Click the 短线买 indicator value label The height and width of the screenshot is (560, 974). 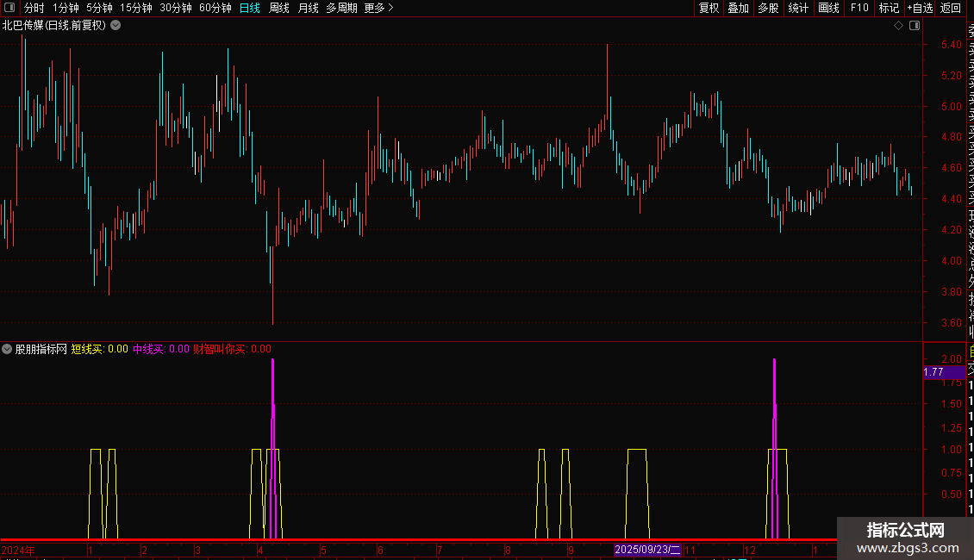(x=99, y=349)
